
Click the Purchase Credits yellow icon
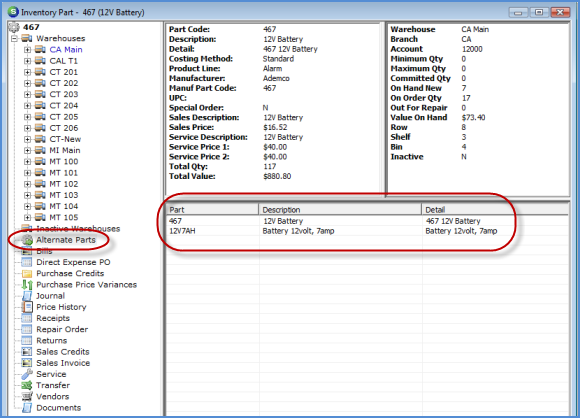[27, 273]
